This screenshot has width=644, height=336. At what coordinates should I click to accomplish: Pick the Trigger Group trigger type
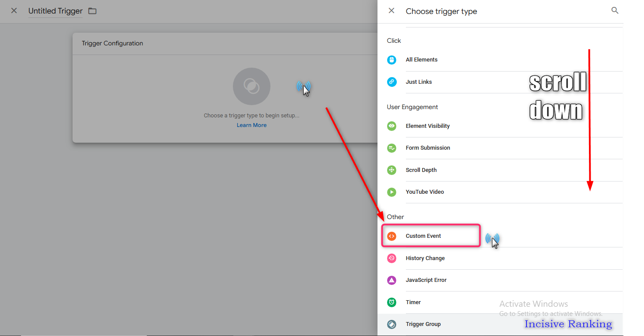pyautogui.click(x=500, y=325)
